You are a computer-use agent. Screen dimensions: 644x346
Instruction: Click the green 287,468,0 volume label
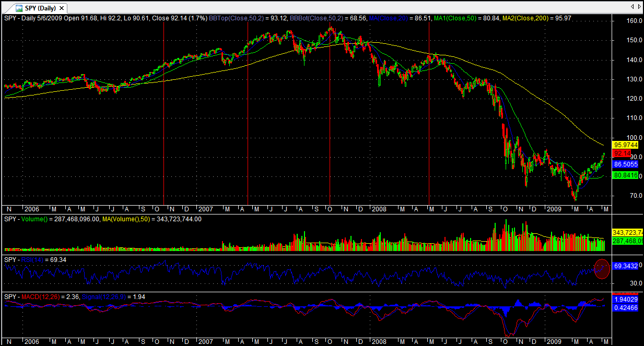coord(628,241)
